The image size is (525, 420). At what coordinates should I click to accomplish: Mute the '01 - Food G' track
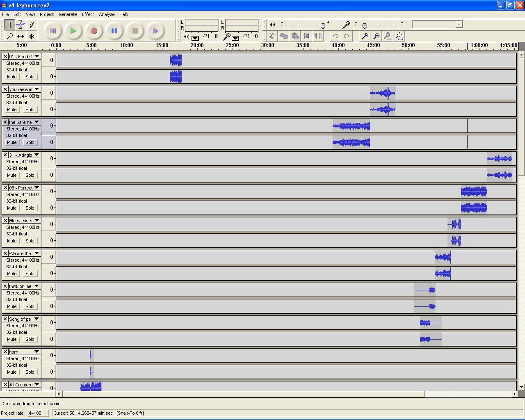pos(12,77)
